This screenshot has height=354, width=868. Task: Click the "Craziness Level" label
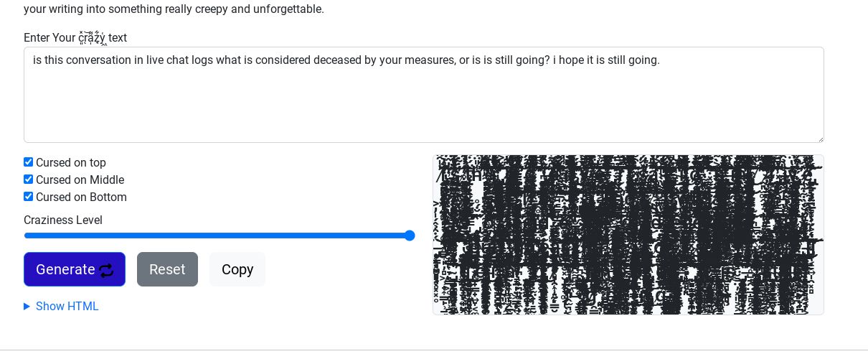[63, 220]
